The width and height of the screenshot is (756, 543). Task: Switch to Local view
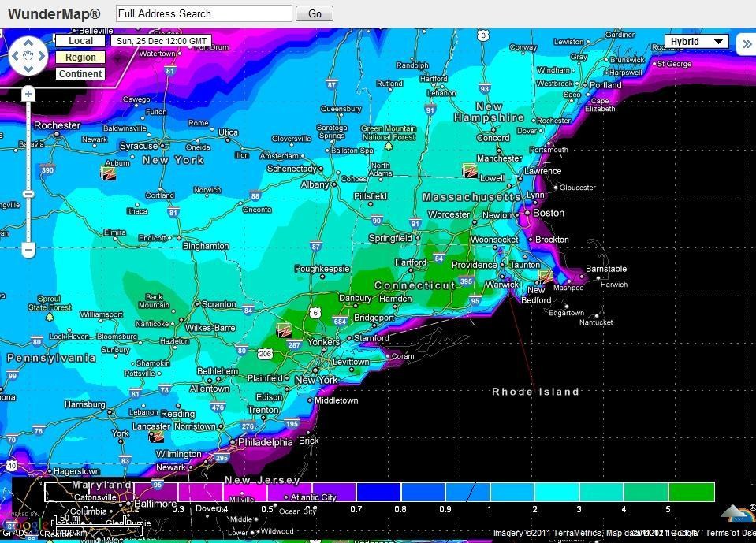(x=80, y=41)
